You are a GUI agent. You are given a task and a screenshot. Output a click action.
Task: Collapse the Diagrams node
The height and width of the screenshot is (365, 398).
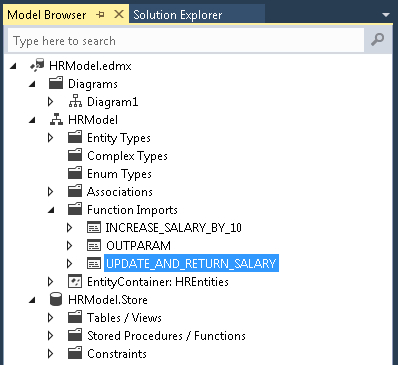pos(32,84)
